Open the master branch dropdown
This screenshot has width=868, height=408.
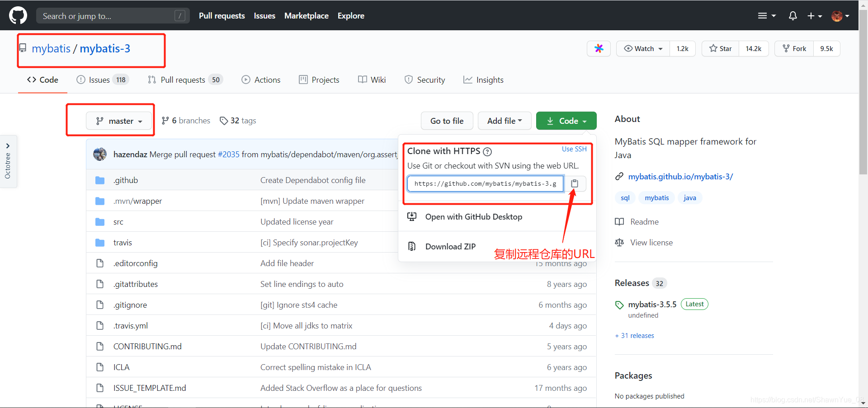[119, 121]
